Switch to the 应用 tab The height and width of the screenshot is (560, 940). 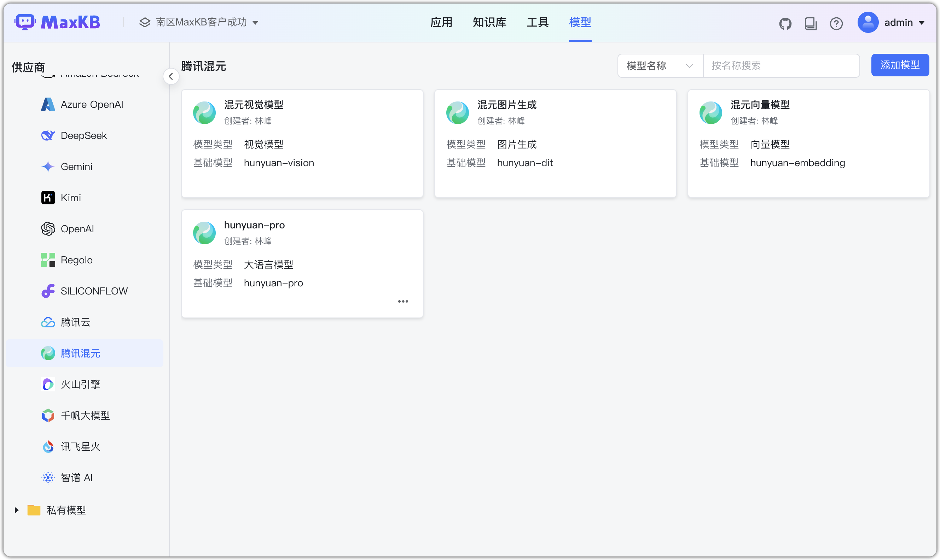pos(441,22)
